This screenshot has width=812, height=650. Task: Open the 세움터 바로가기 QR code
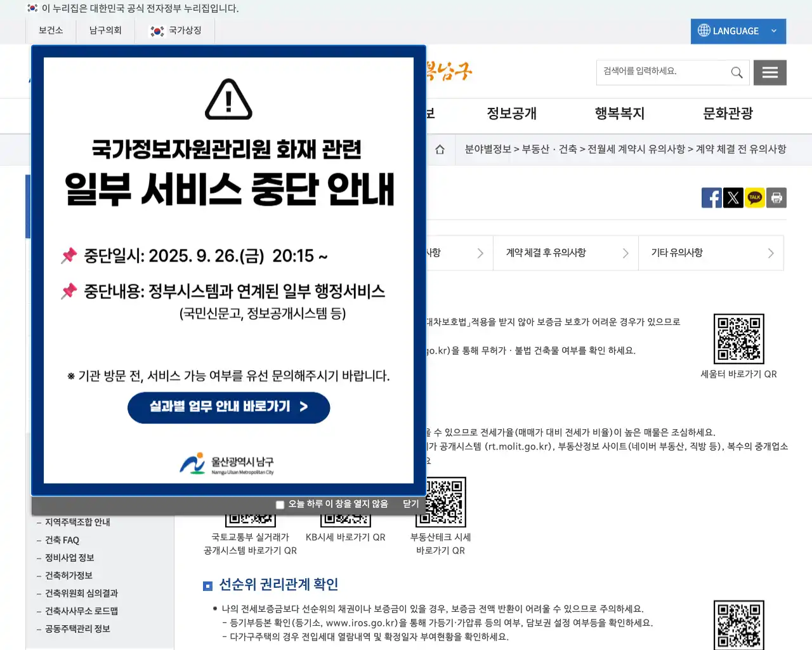click(x=739, y=339)
